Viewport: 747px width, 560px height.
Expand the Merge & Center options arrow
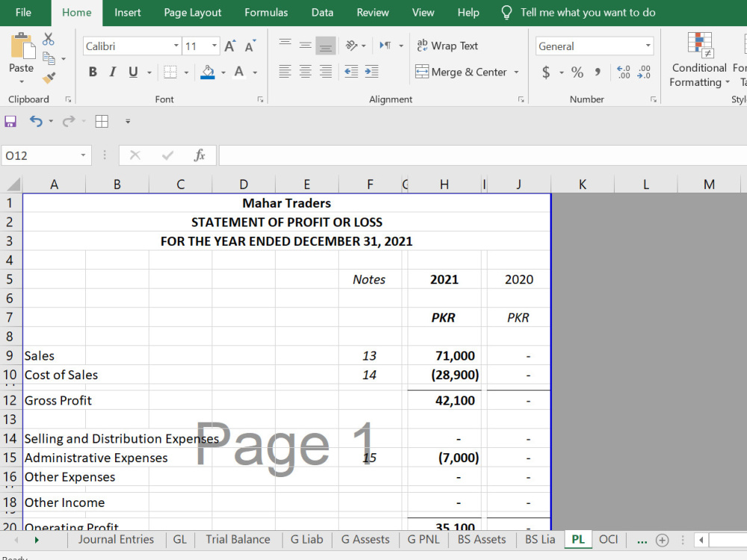515,72
